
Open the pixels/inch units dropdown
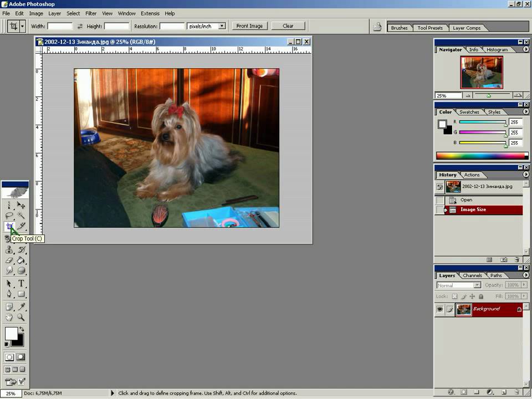222,26
